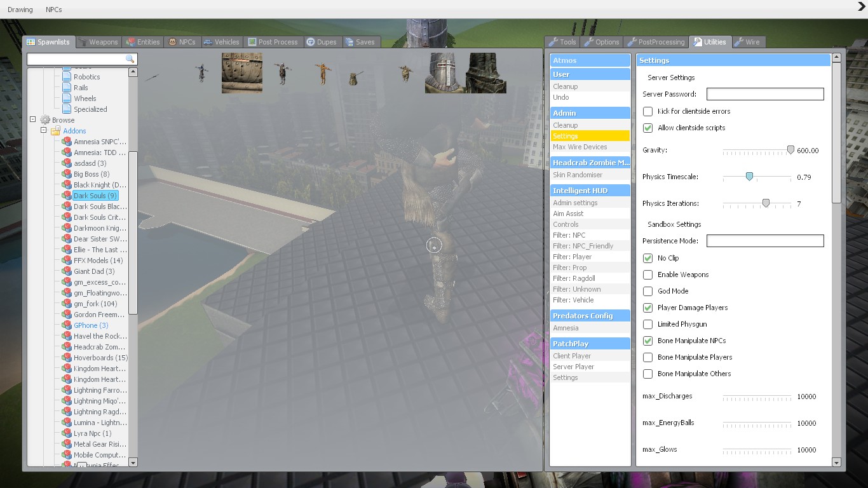This screenshot has width=868, height=488.
Task: Adjust the Gravity slider handle
Action: (790, 150)
